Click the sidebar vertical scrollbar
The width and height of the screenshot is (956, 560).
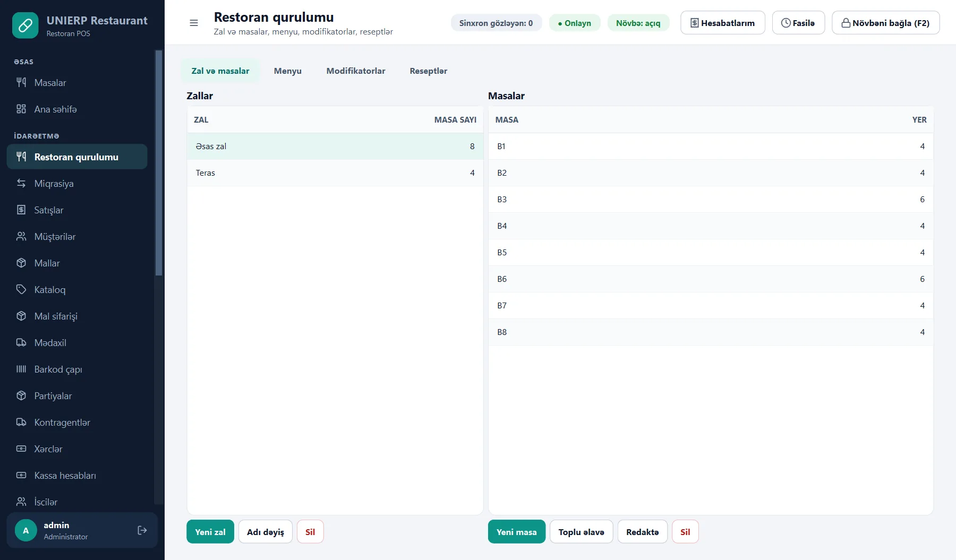tap(158, 163)
